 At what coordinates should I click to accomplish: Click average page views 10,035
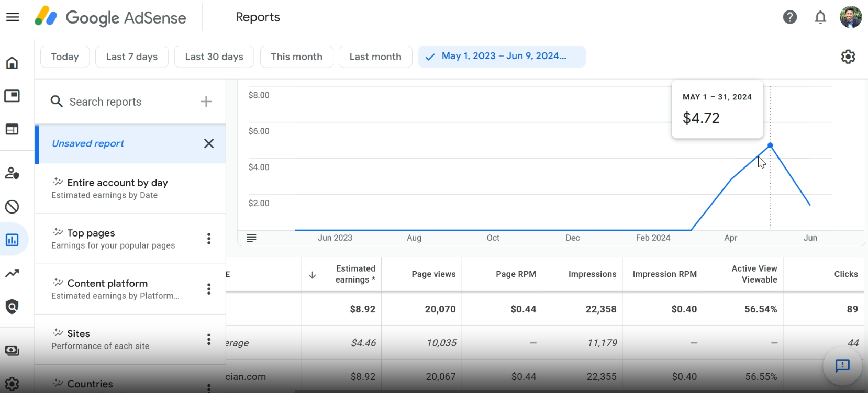click(x=441, y=343)
